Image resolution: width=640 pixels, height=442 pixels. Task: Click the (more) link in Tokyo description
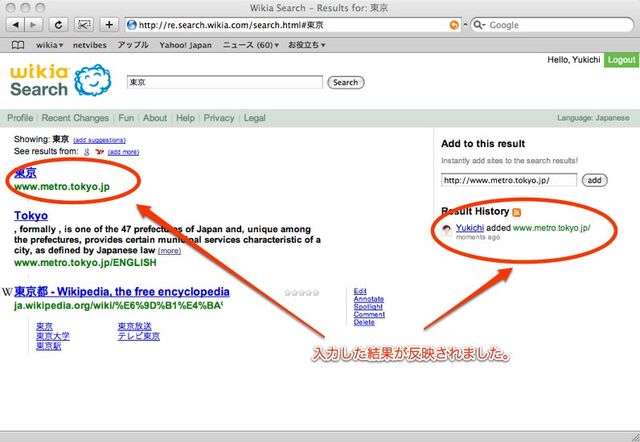tap(169, 251)
